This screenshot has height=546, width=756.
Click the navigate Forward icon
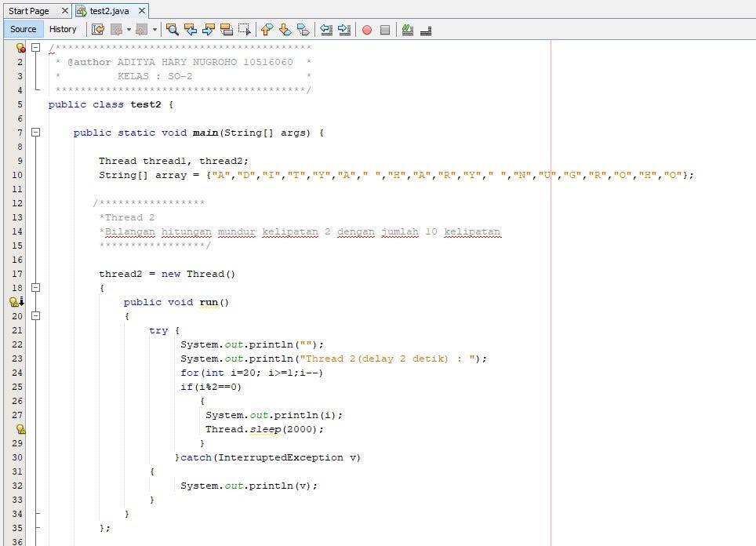(141, 30)
